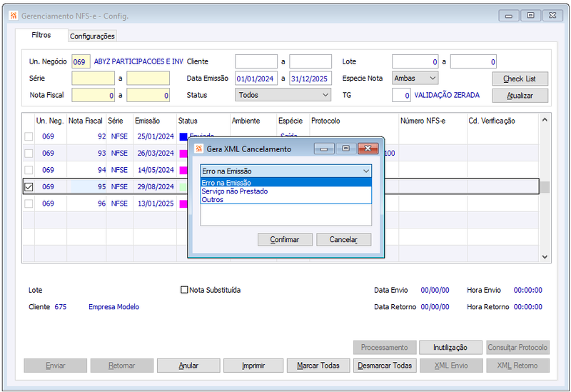Select 'Outros' cancellation option
The image size is (571, 392).
(286, 200)
